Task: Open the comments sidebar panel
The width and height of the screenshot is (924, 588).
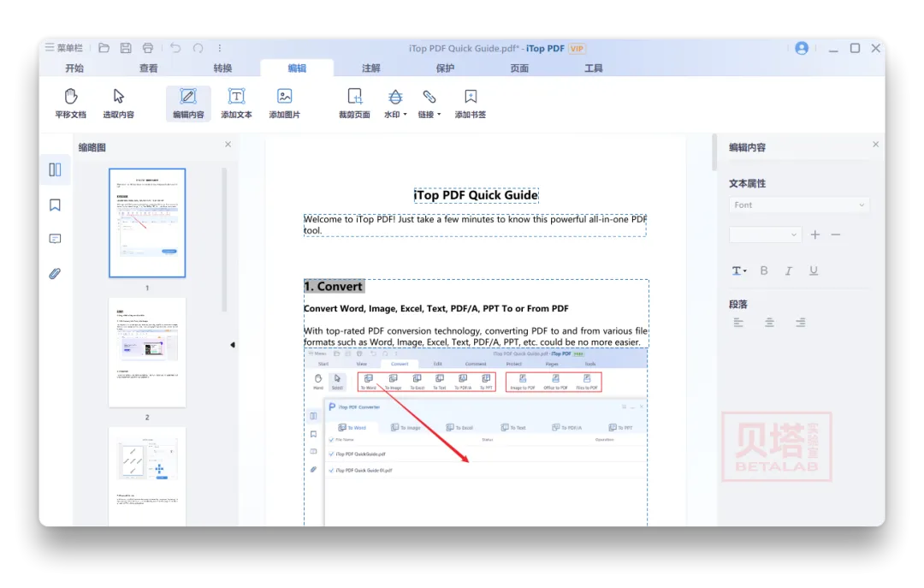Action: [55, 239]
